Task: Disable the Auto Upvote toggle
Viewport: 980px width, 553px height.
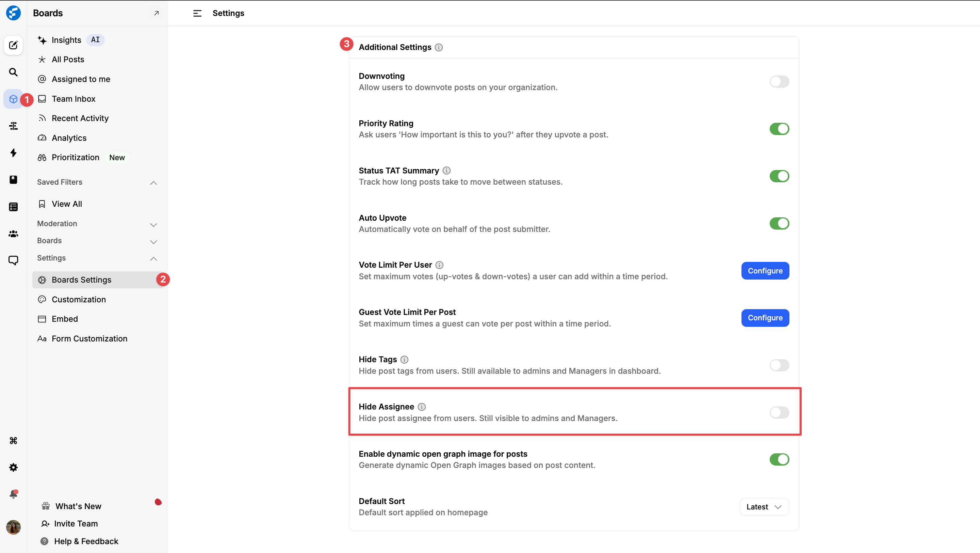Action: (779, 223)
